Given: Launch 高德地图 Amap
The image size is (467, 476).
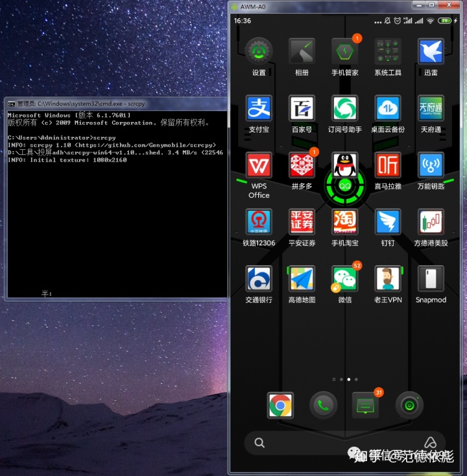Looking at the screenshot, I should 302,278.
